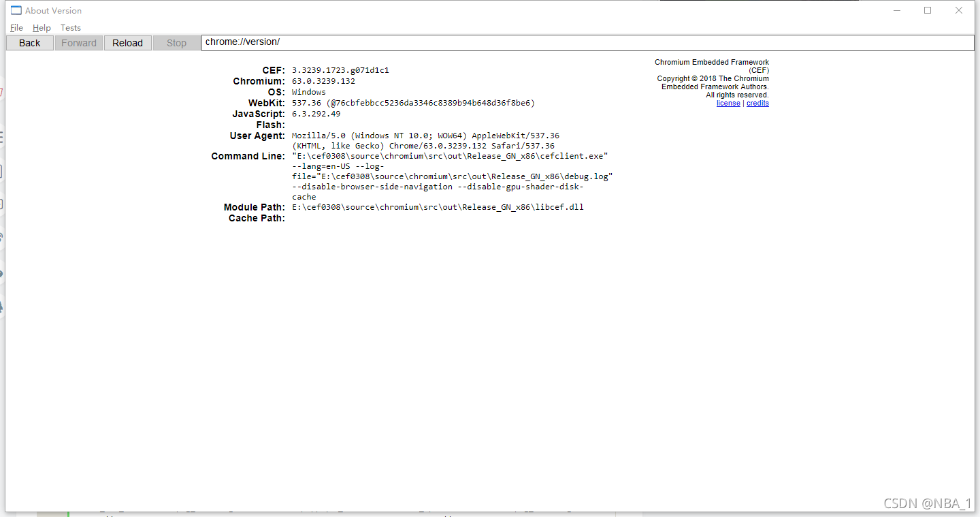Click the grayed Stop button
The width and height of the screenshot is (980, 517).
[x=177, y=43]
